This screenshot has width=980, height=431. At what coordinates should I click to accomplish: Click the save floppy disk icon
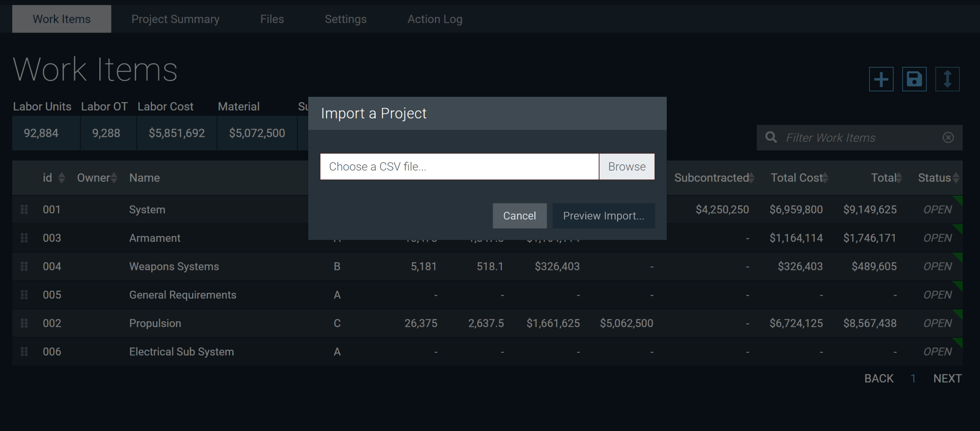coord(914,79)
